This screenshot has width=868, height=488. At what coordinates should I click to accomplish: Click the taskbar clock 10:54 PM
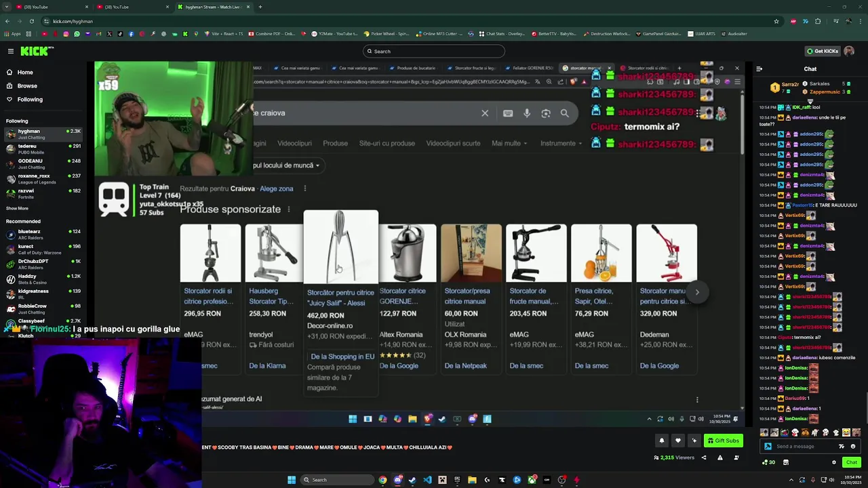coord(852,480)
